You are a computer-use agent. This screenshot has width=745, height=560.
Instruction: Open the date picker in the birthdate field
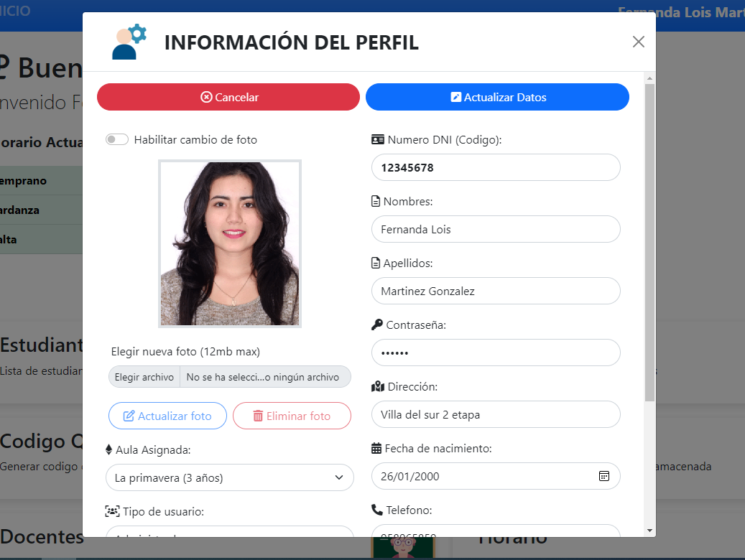click(x=603, y=475)
